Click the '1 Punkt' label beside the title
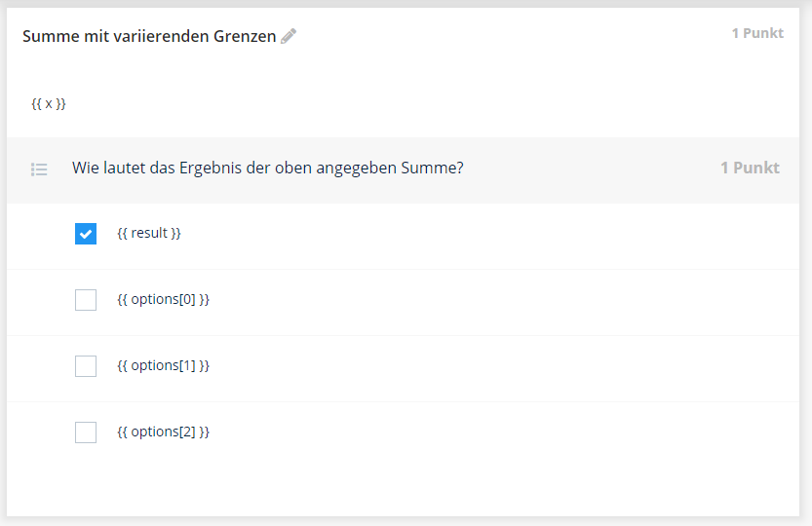812x526 pixels. 757,33
